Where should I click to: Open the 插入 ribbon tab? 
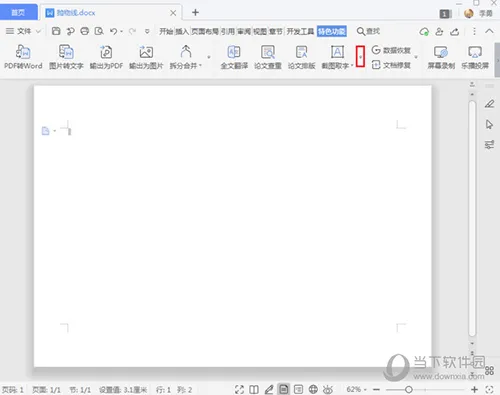[x=182, y=32]
